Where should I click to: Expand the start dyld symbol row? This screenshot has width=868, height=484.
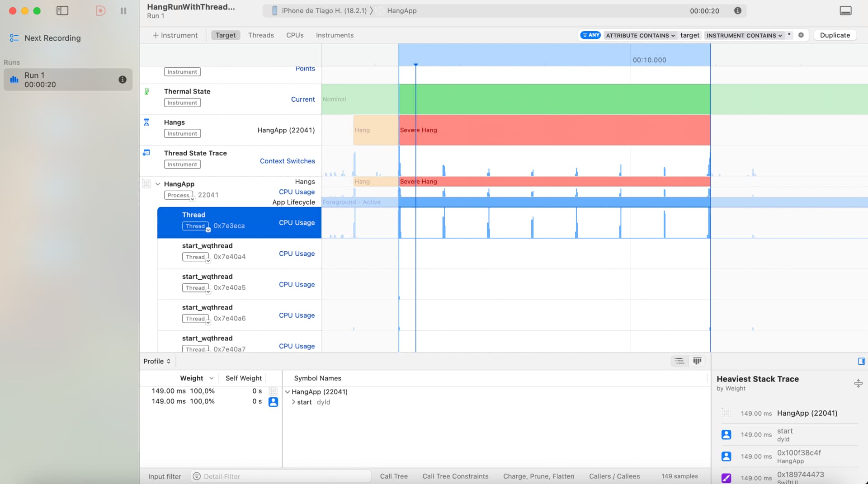point(293,402)
